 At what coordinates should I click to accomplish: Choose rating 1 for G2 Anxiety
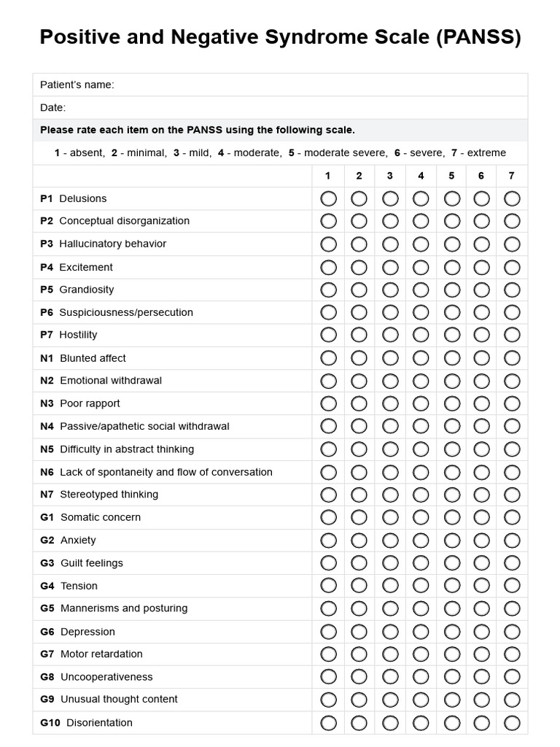(328, 541)
